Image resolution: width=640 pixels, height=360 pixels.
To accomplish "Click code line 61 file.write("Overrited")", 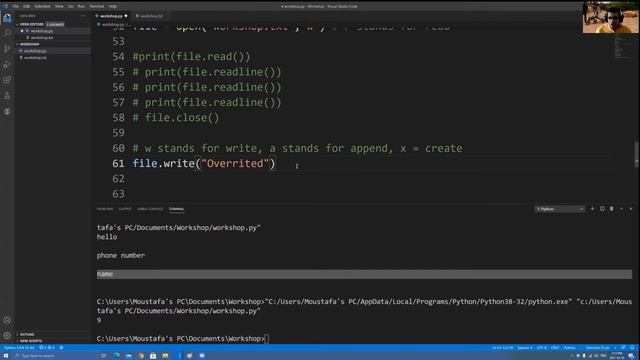I will click(204, 164).
